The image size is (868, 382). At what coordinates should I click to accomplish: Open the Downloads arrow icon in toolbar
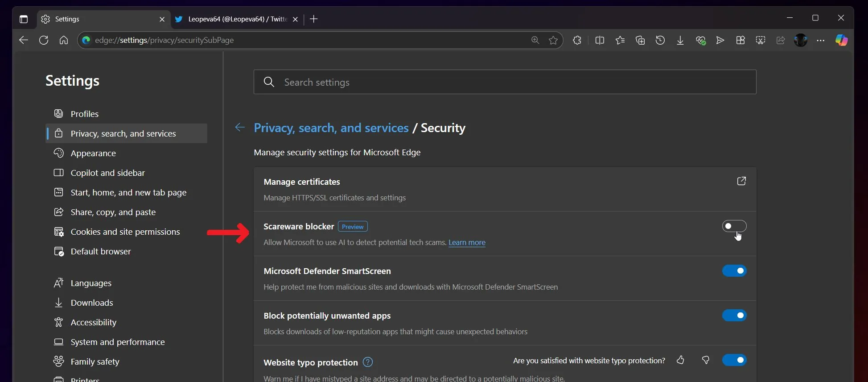(680, 40)
